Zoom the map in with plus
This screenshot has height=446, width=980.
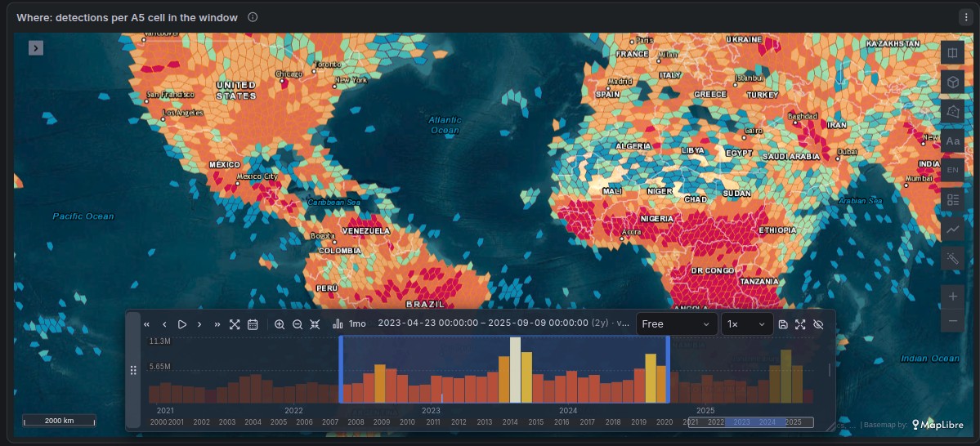pyautogui.click(x=952, y=296)
